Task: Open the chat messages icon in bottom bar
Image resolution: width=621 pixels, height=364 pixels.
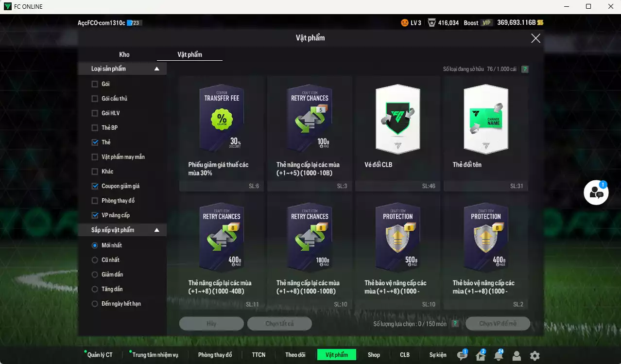Action: (x=462, y=356)
